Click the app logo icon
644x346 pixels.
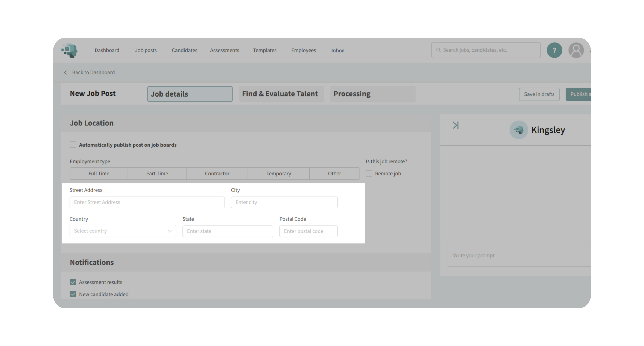coord(70,51)
